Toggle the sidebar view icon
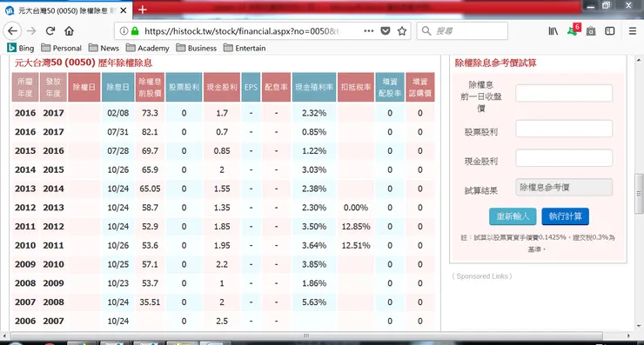 (x=610, y=30)
